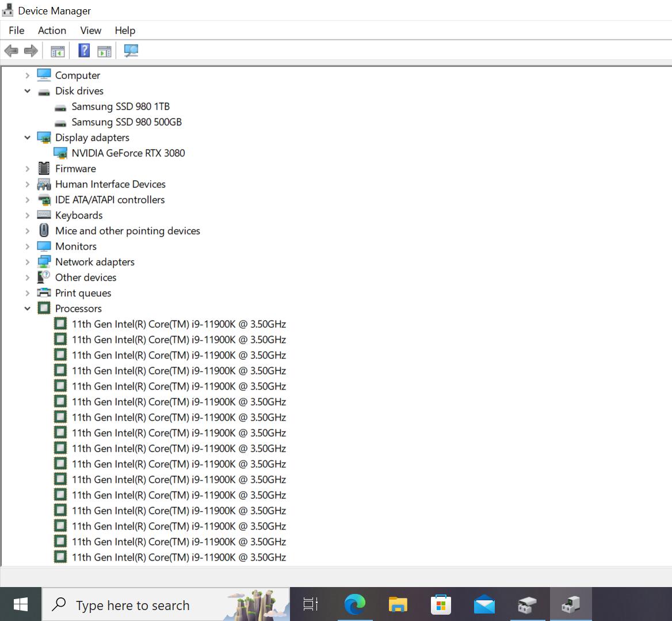The image size is (672, 621).
Task: Collapse the Processors category
Action: [28, 308]
